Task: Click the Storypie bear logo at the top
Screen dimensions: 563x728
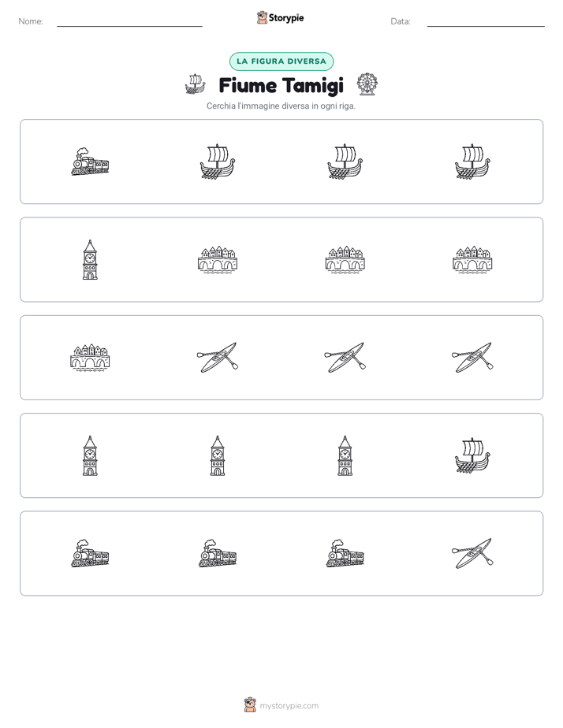Action: (262, 17)
